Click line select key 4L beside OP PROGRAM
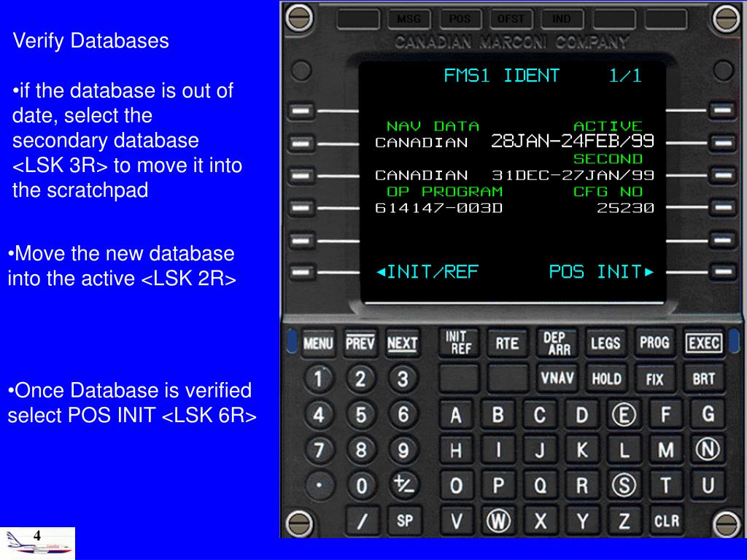 point(301,208)
